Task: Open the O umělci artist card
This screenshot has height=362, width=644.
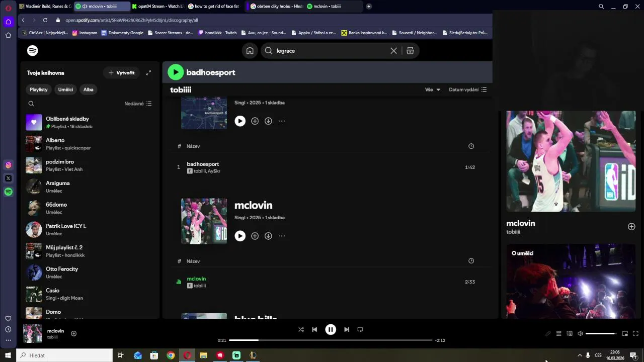Action: 571,282
